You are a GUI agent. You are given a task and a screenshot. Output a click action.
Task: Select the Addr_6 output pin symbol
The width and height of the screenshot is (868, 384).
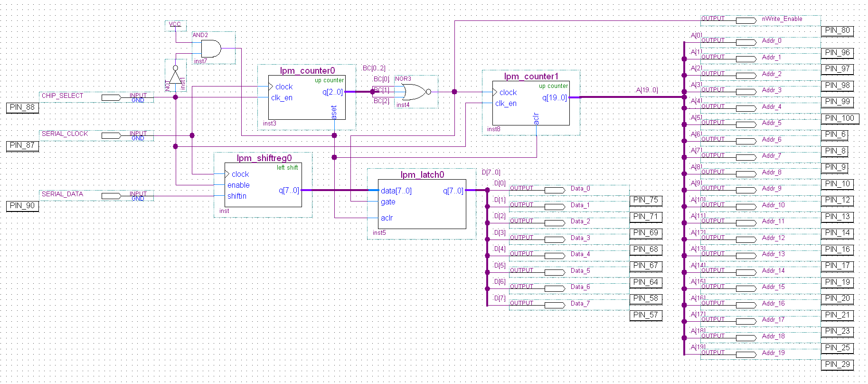746,141
